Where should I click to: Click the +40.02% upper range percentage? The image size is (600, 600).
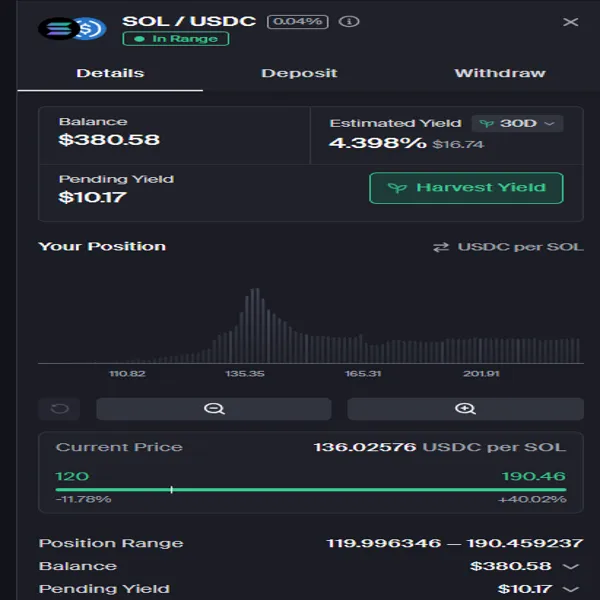(x=532, y=499)
